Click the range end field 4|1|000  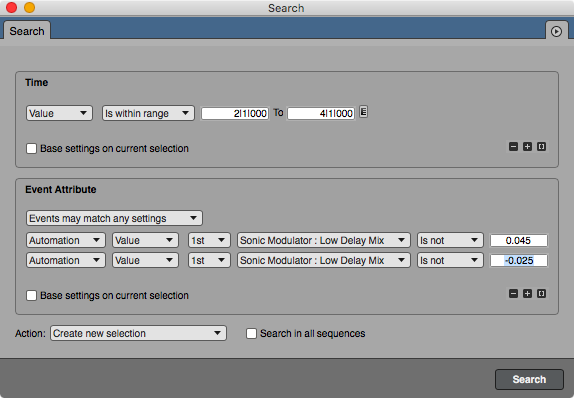[x=321, y=113]
